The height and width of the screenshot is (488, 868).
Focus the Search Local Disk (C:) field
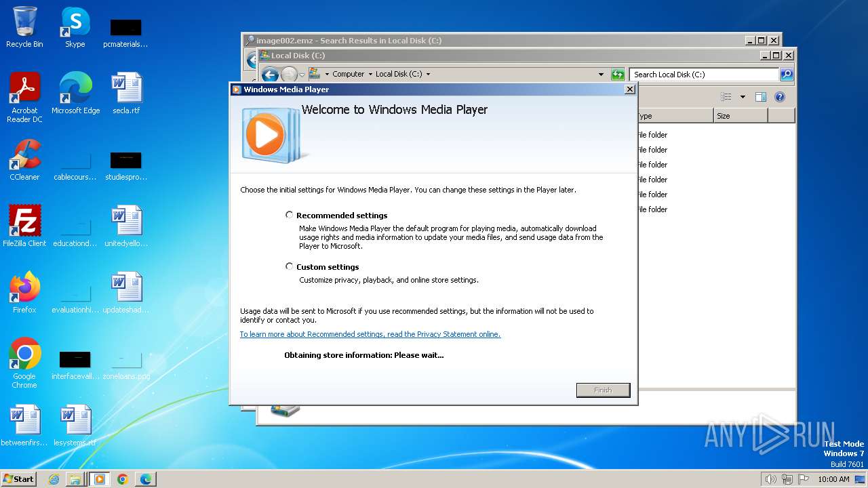[704, 75]
